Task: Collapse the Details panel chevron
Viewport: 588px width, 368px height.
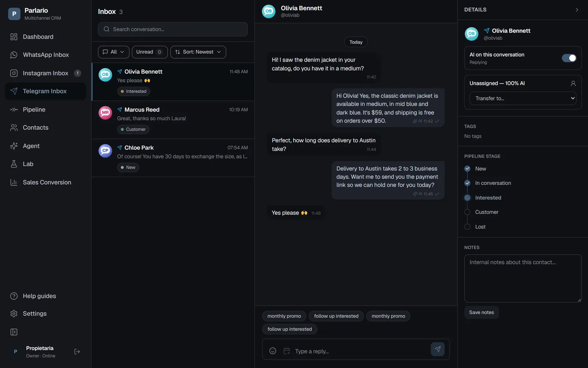Action: point(577,10)
